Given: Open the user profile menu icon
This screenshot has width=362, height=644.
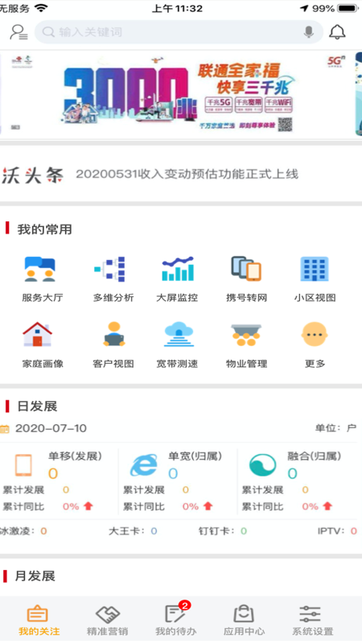Looking at the screenshot, I should click(x=19, y=32).
